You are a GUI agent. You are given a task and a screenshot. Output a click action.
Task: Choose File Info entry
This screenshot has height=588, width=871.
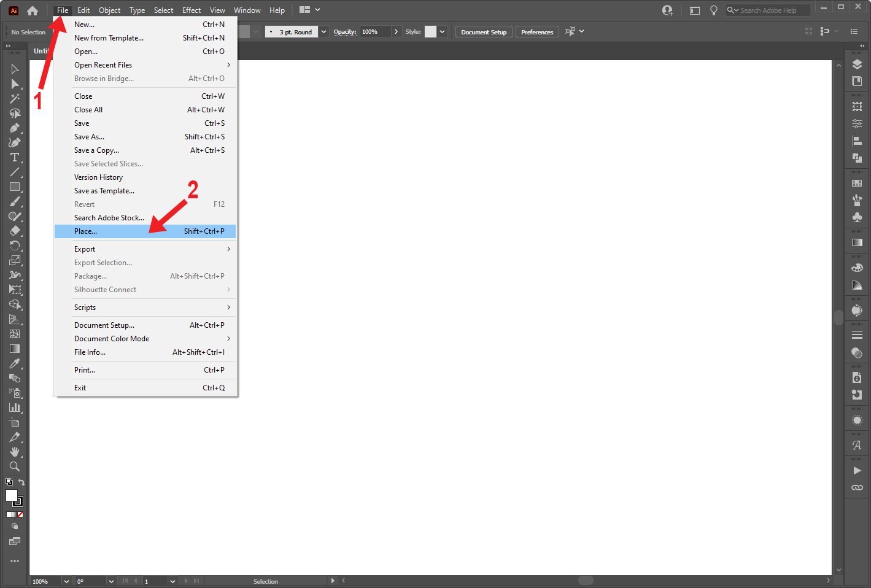tap(145, 352)
